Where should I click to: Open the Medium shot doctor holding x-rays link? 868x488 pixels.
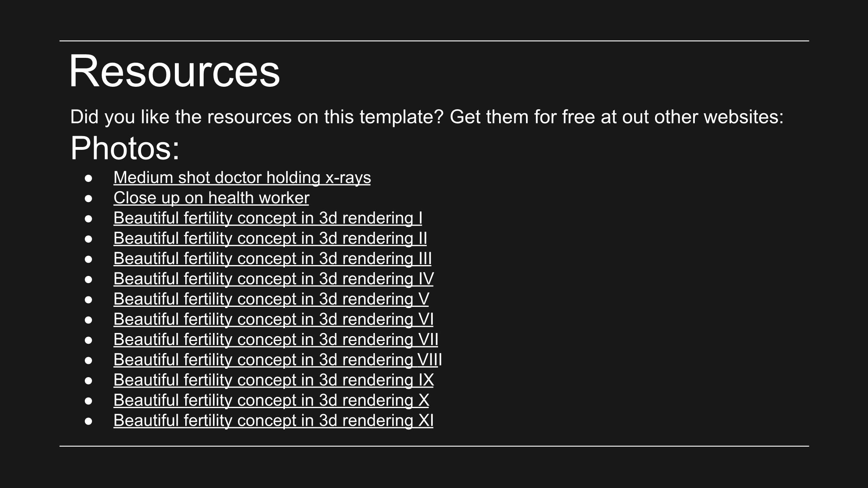[x=242, y=178]
